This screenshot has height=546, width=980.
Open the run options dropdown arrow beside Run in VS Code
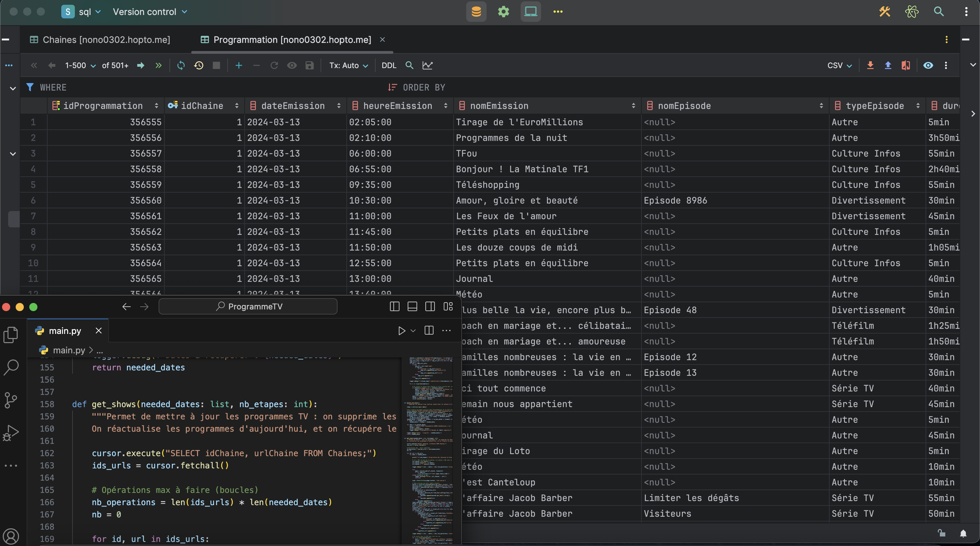(x=413, y=331)
